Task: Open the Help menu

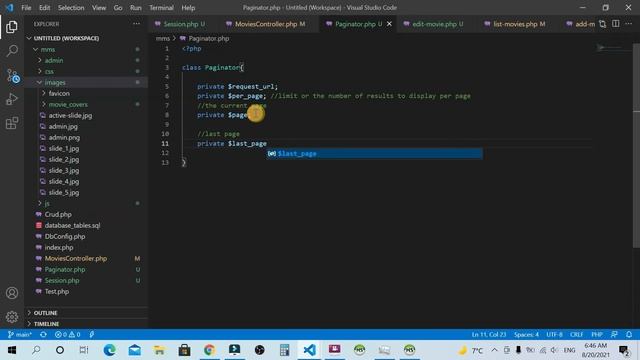Action: coord(188,8)
